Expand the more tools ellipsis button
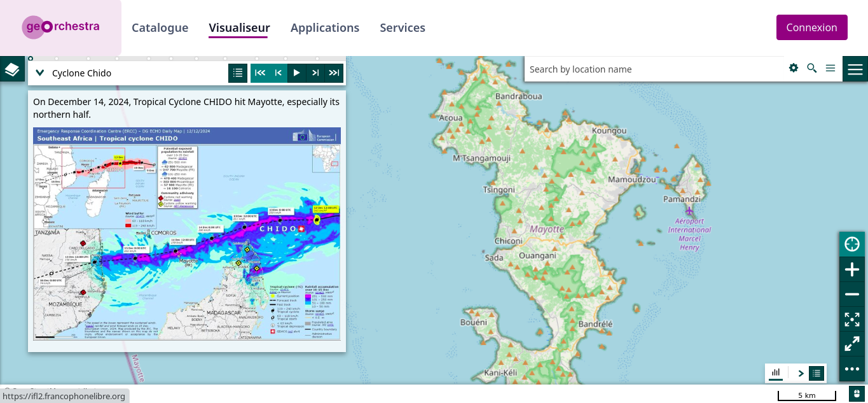 pos(852,369)
